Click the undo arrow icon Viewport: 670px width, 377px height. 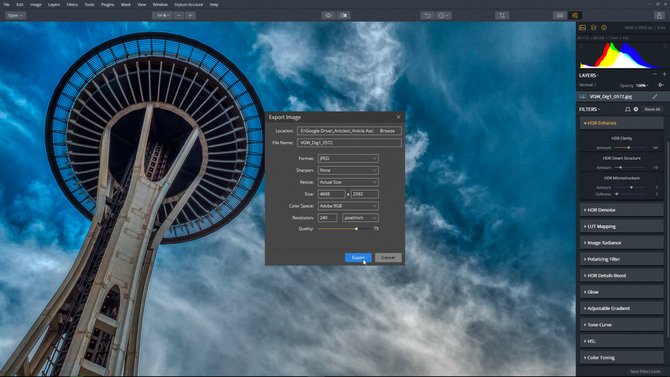click(x=426, y=15)
